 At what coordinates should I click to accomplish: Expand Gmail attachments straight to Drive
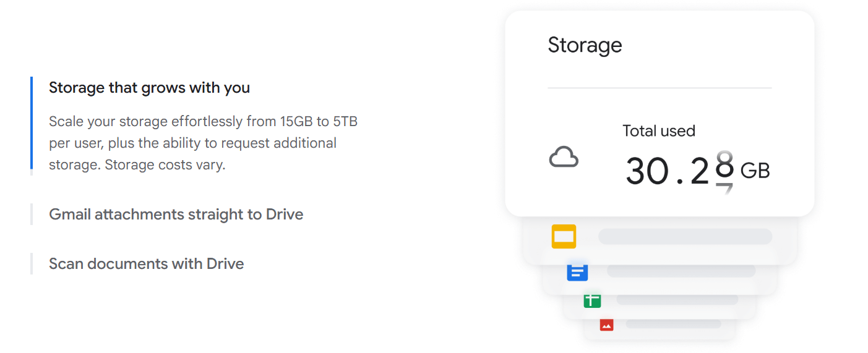point(176,215)
